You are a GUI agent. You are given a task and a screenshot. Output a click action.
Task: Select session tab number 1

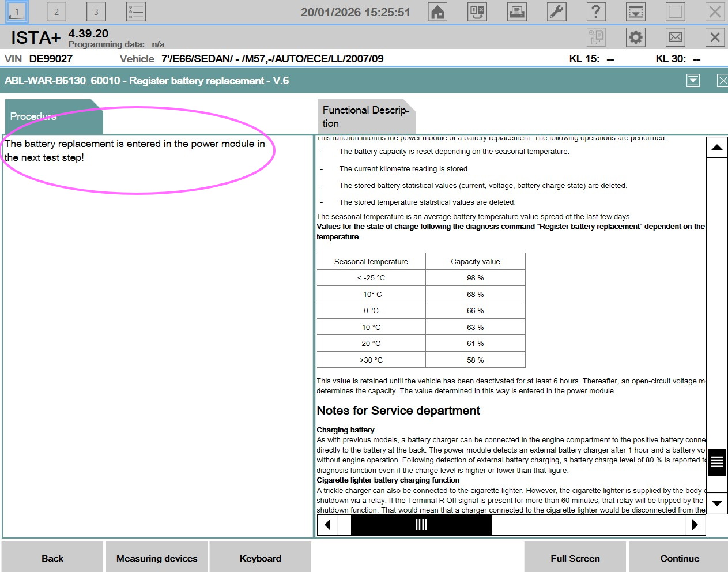(17, 12)
